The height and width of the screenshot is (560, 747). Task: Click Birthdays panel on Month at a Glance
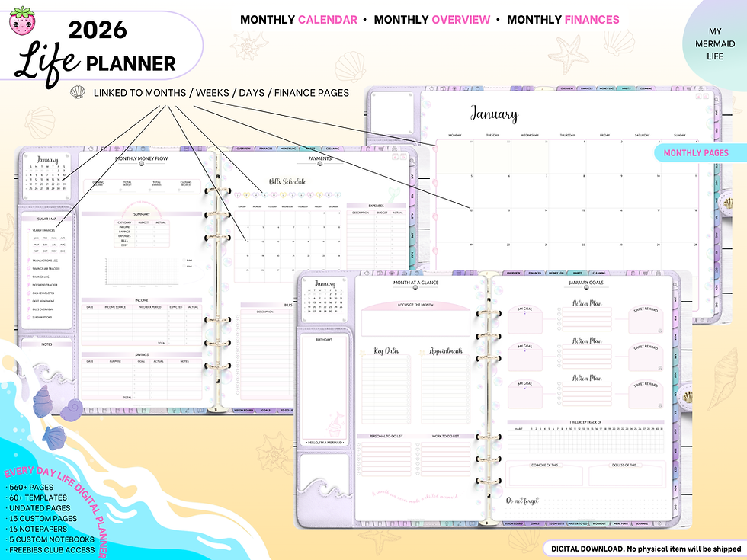(x=325, y=390)
